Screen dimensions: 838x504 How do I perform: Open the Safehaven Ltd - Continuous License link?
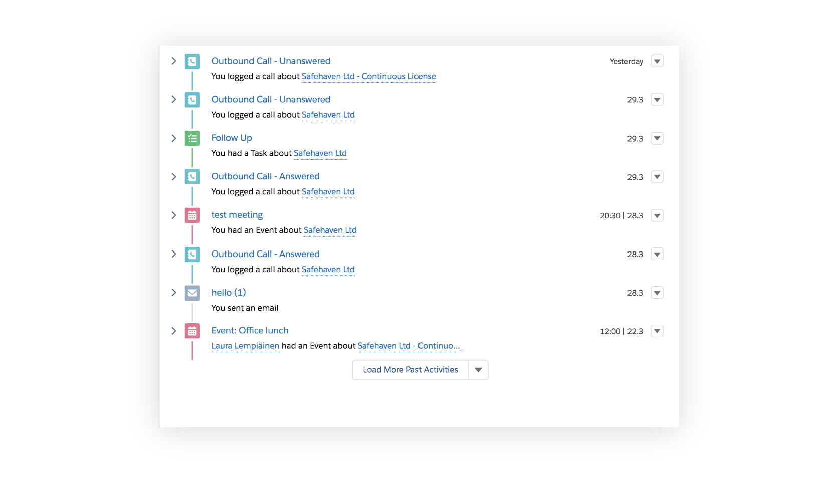coord(368,76)
